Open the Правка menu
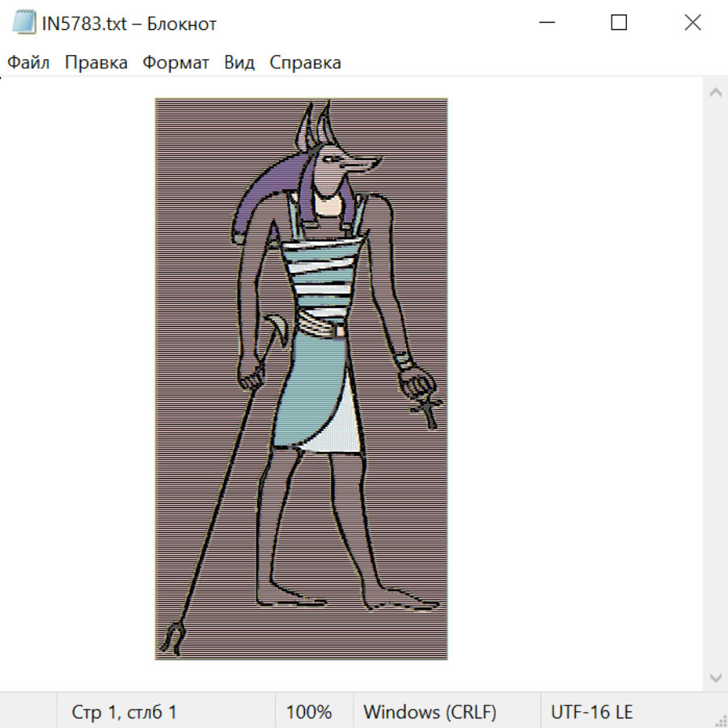The width and height of the screenshot is (728, 728). tap(96, 63)
